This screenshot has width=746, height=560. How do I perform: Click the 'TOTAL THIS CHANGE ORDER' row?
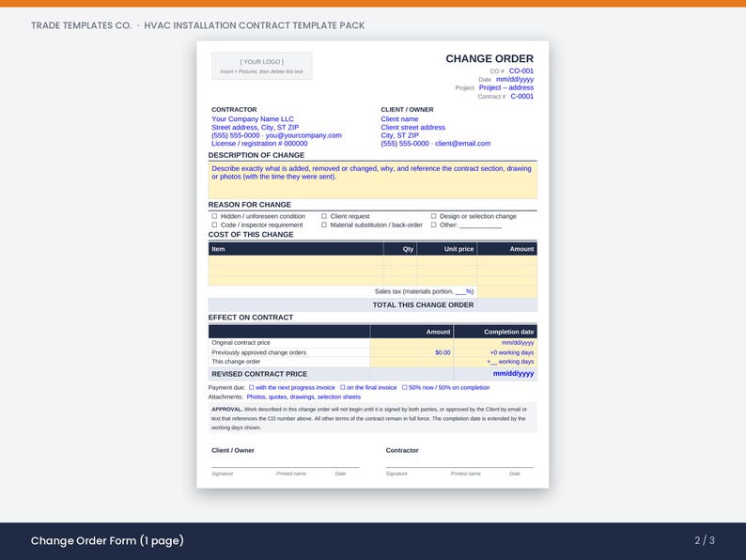pos(372,304)
